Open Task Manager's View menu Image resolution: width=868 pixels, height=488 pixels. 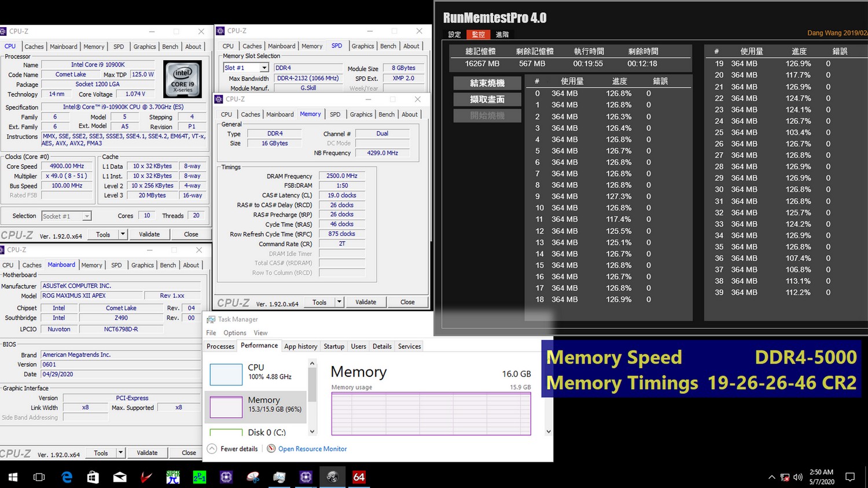261,333
